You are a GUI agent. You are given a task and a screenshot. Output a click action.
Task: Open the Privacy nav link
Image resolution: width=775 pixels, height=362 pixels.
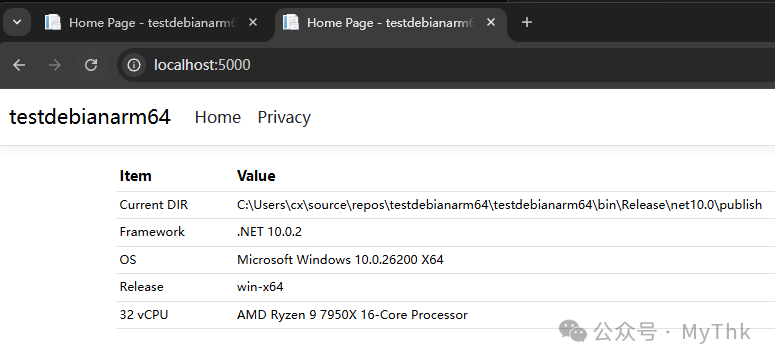click(x=284, y=117)
